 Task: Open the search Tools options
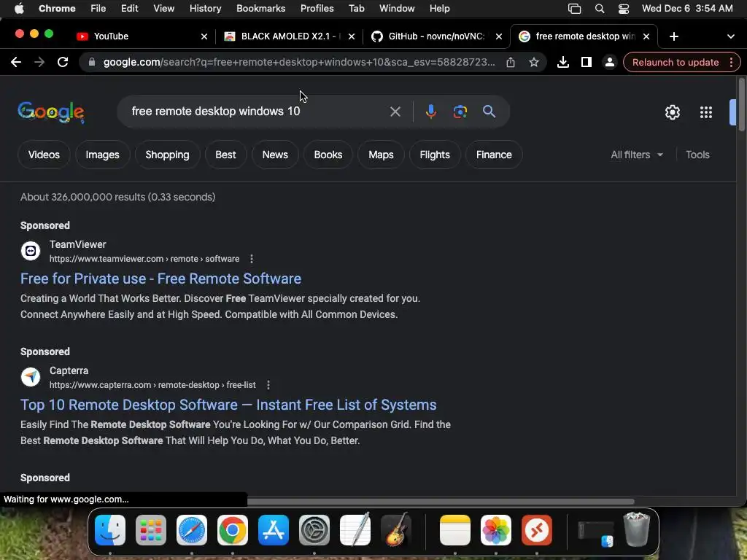[697, 155]
